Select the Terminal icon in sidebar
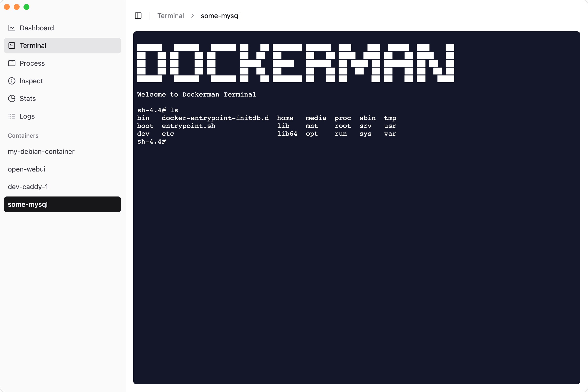Viewport: 588px width, 392px height. 12,46
